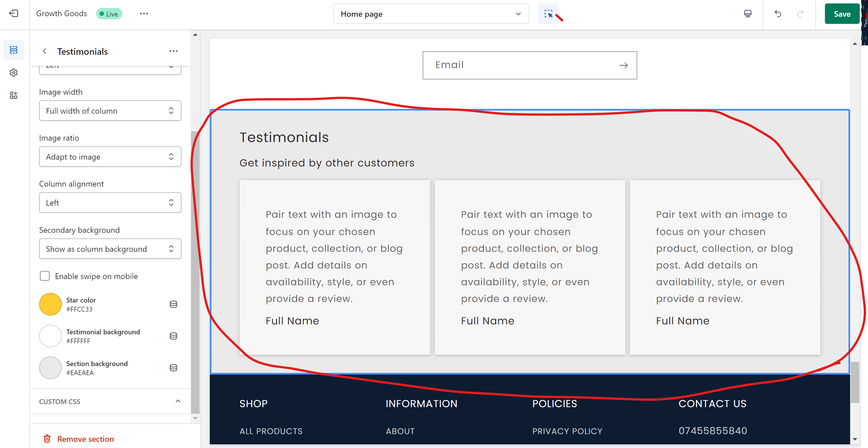Click the green Save button

[841, 14]
